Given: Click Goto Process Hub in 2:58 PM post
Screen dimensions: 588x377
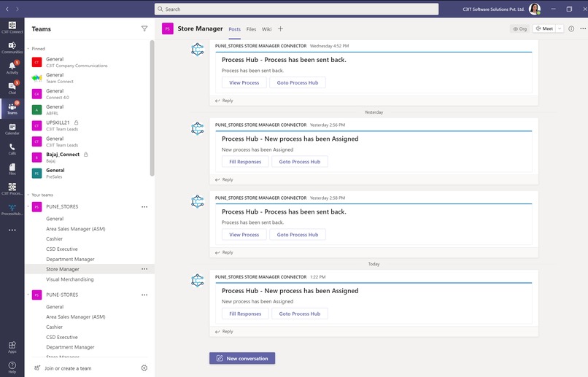Looking at the screenshot, I should pyautogui.click(x=298, y=235).
